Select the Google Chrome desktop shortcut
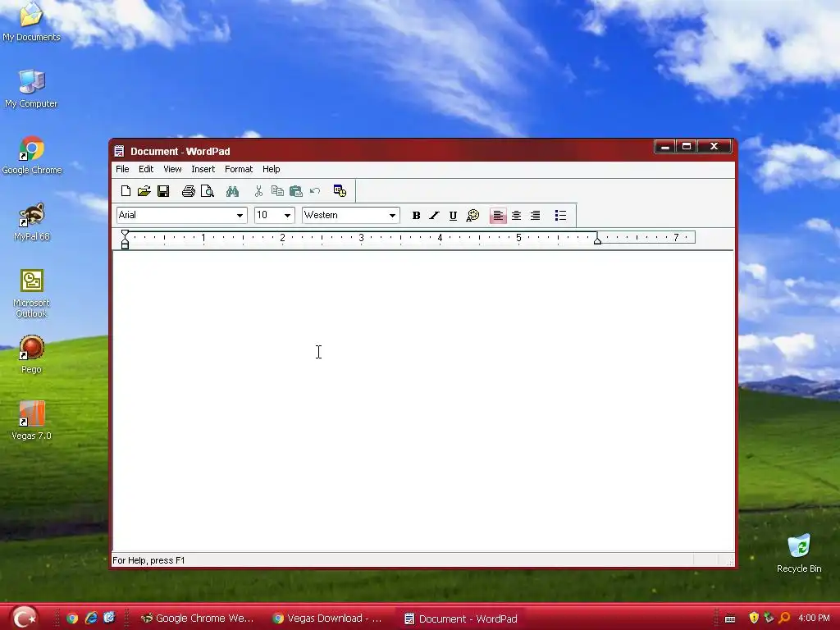This screenshot has height=630, width=840. click(x=32, y=155)
